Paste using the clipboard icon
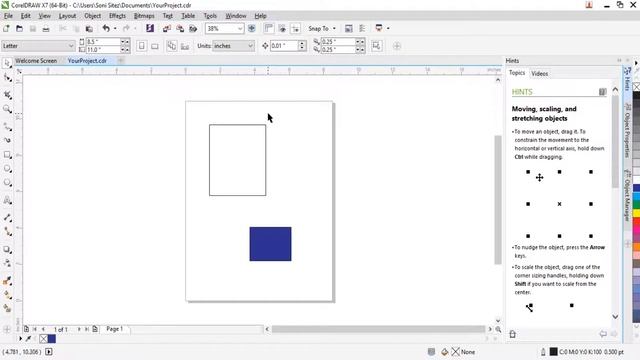 [x=89, y=29]
